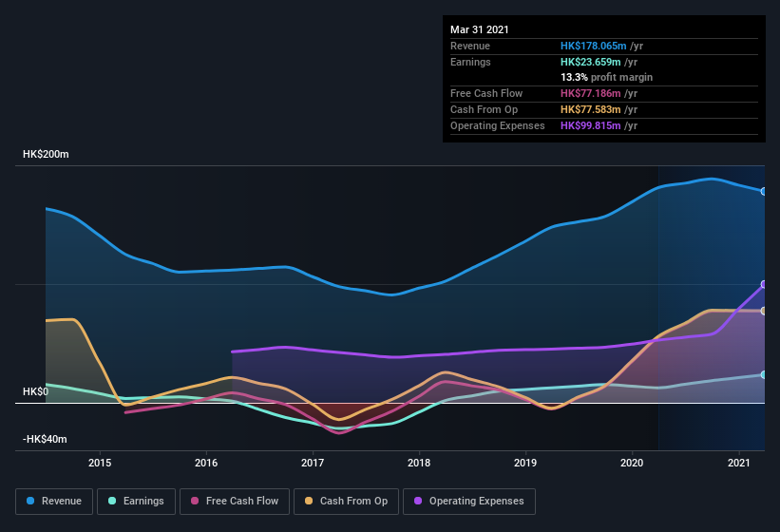The image size is (780, 532).
Task: Click the Cash From Op endpoint marker
Action: click(763, 311)
